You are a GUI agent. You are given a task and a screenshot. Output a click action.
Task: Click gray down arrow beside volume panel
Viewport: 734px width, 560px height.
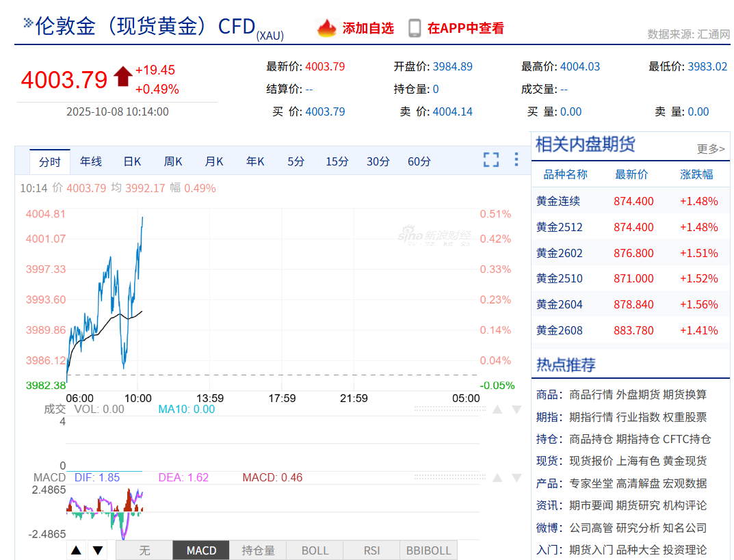click(x=516, y=410)
